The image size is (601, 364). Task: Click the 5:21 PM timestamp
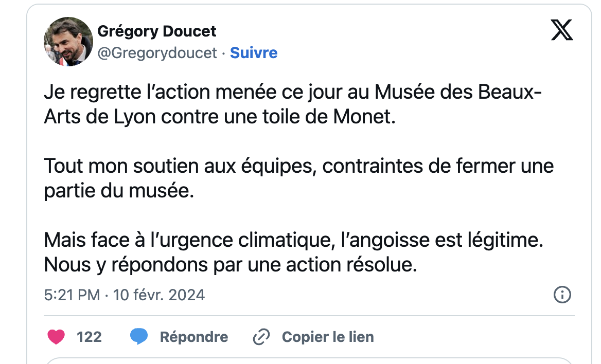coord(72,295)
